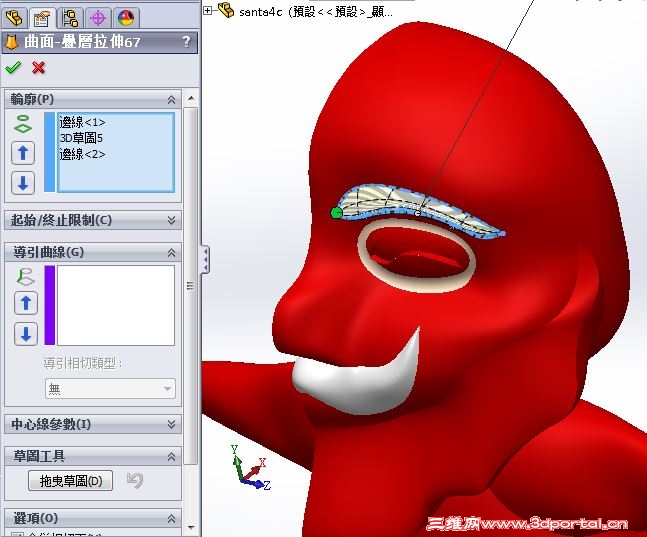647x537 pixels.
Task: Click the undo sketch drag icon
Action: [135, 480]
